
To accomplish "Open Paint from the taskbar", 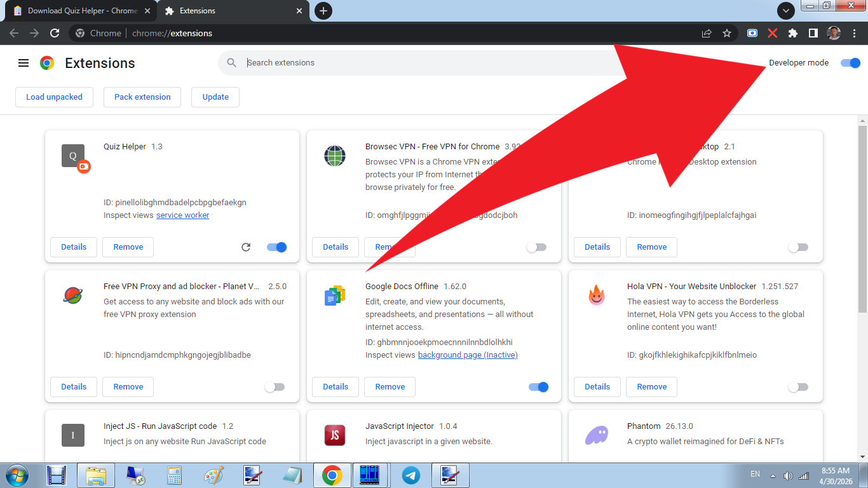I will [x=214, y=475].
